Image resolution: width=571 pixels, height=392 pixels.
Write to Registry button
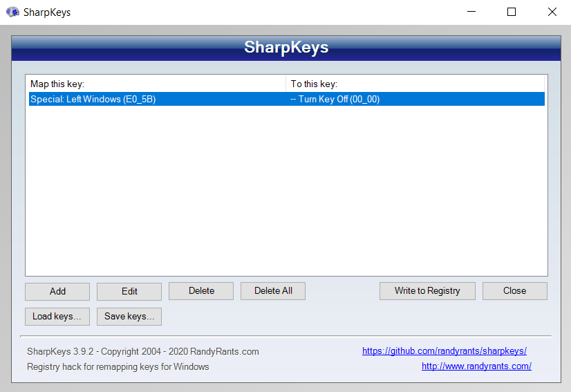coord(427,291)
